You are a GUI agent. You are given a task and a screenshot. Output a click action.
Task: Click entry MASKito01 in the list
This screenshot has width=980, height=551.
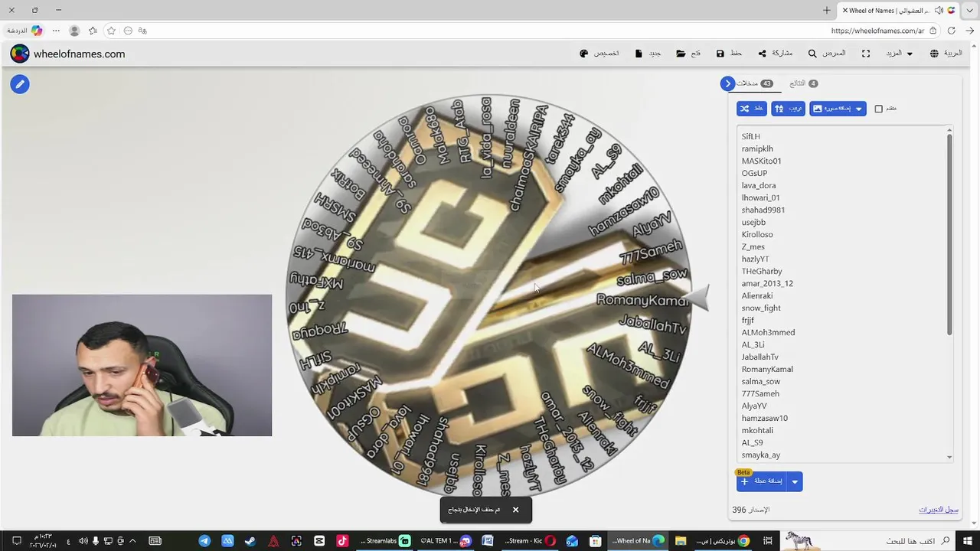(761, 161)
